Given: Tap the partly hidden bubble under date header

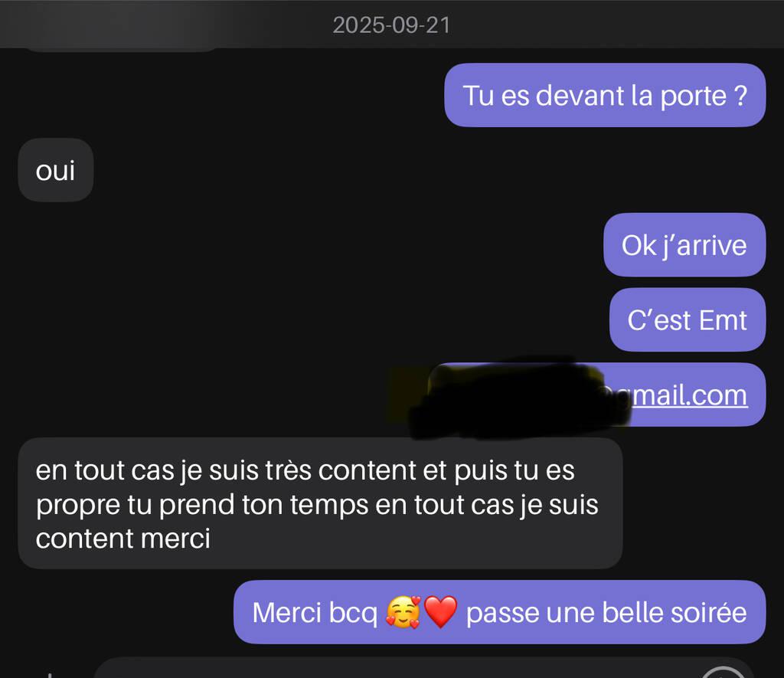Looking at the screenshot, I should pos(120,48).
